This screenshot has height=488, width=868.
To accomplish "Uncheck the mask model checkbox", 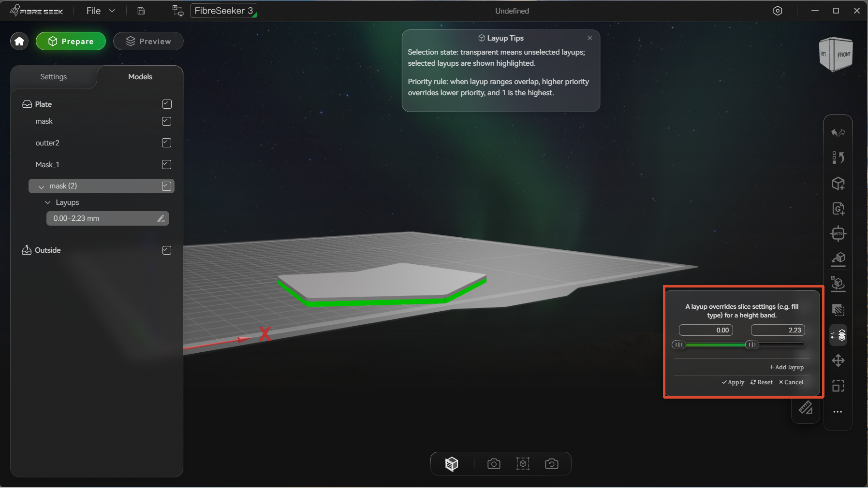I will [x=166, y=121].
